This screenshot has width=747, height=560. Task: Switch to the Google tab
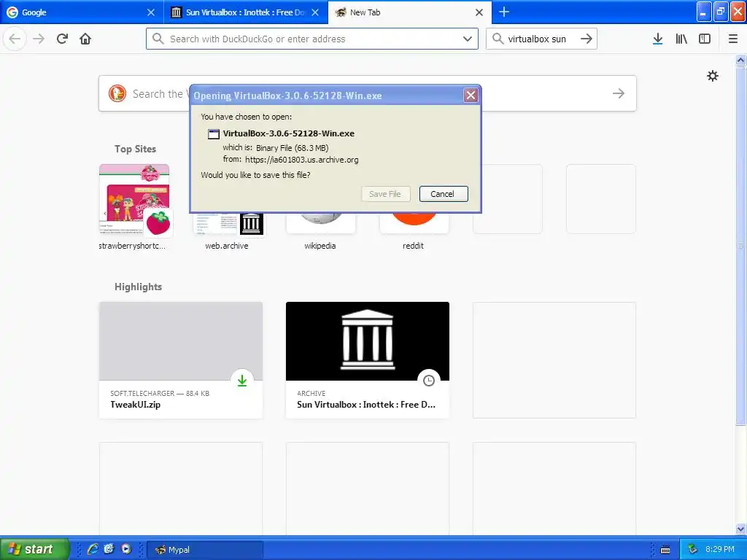(82, 12)
